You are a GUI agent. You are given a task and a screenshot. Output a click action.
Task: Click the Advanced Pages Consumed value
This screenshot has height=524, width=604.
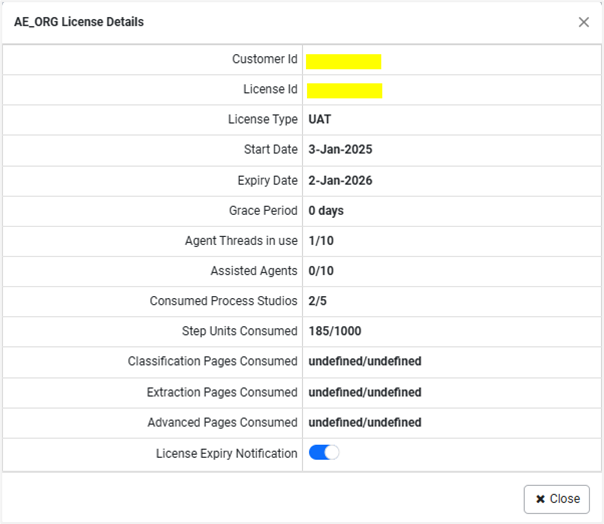point(364,422)
